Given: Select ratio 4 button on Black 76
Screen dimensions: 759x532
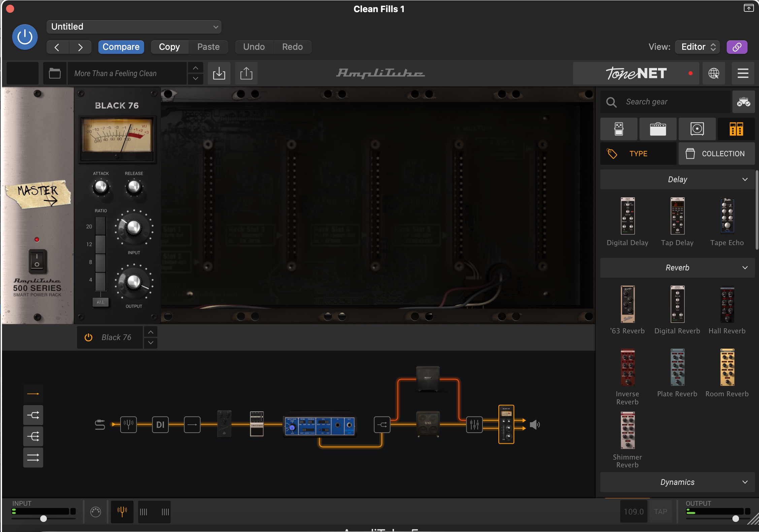Looking at the screenshot, I should (101, 281).
